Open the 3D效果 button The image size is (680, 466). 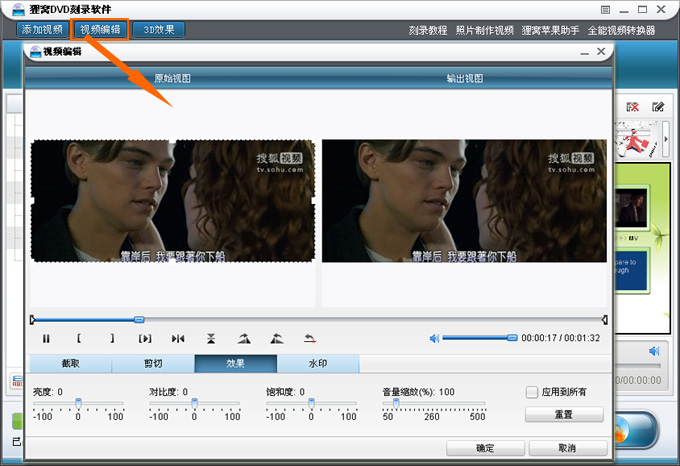click(159, 29)
